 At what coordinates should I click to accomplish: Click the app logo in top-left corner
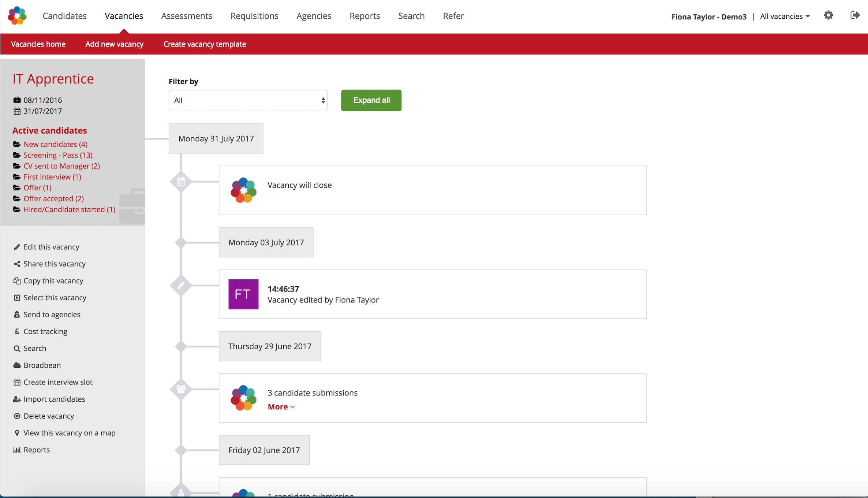coord(17,16)
